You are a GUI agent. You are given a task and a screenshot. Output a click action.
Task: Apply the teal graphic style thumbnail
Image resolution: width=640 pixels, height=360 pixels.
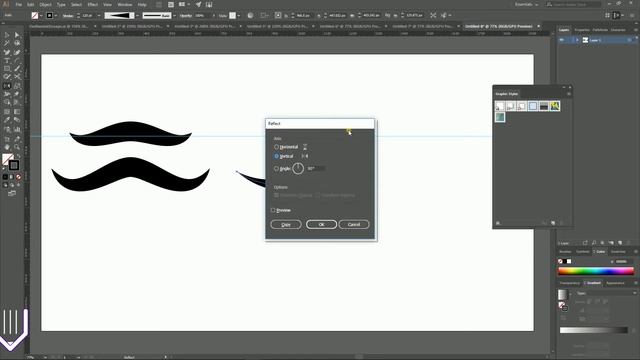pyautogui.click(x=500, y=117)
